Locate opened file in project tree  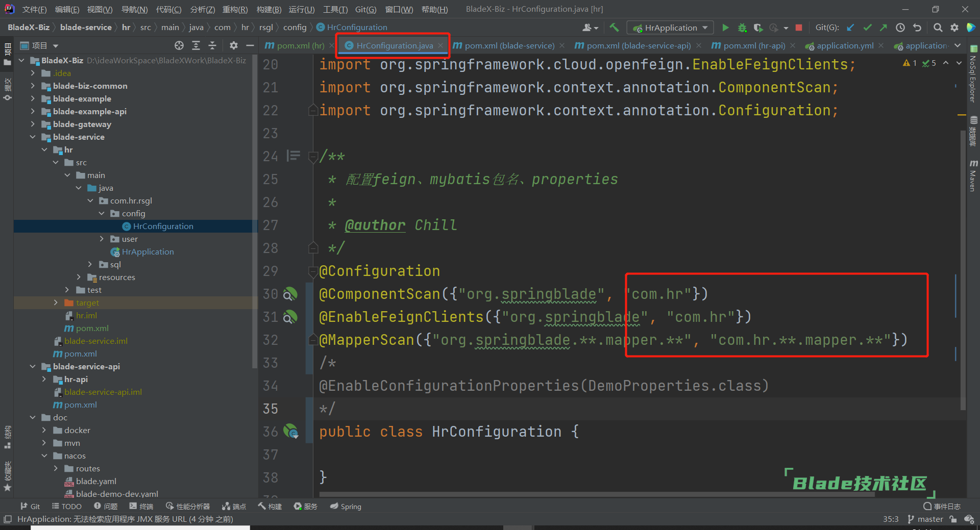click(x=179, y=45)
